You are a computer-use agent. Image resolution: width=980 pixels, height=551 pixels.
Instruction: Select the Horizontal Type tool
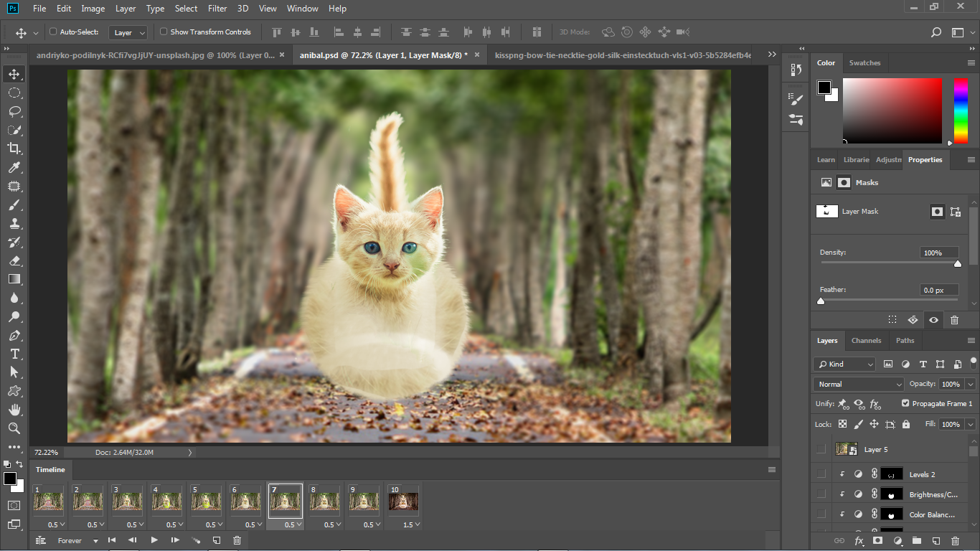[x=14, y=354]
